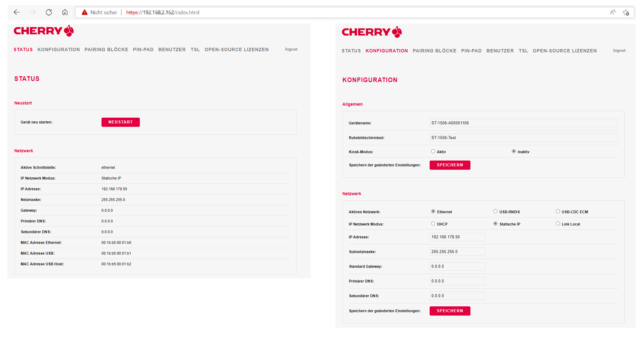Open Pairing Blöcke tab on Status page
Screen dimensions: 644x337
coord(106,50)
